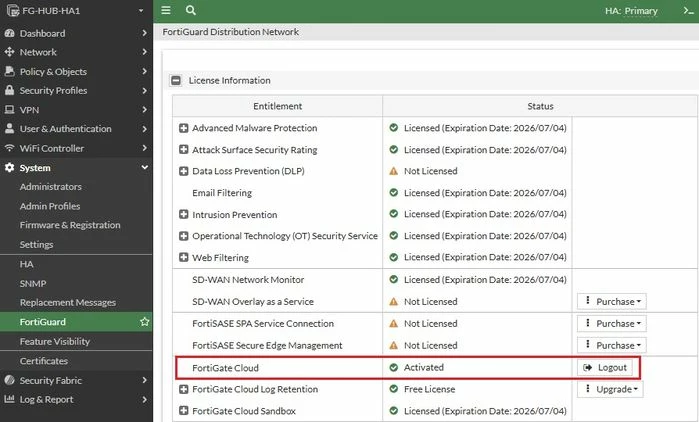Expand FortiGate Cloud Log Retention row
699x422 pixels.
tap(183, 389)
